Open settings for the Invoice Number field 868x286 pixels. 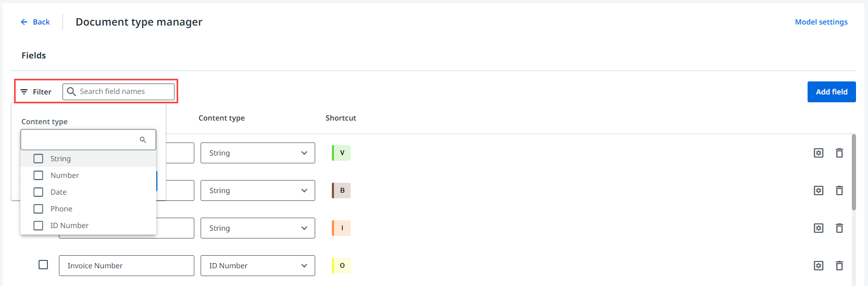(819, 266)
